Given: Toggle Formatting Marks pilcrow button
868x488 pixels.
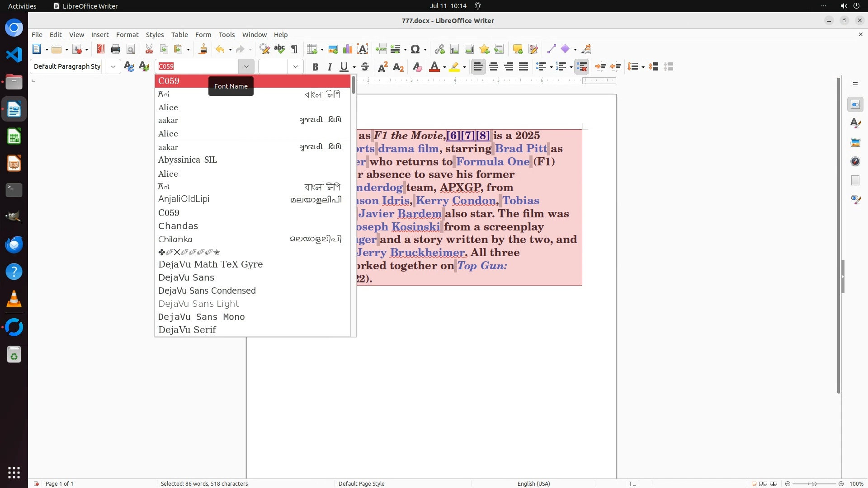Looking at the screenshot, I should point(294,49).
